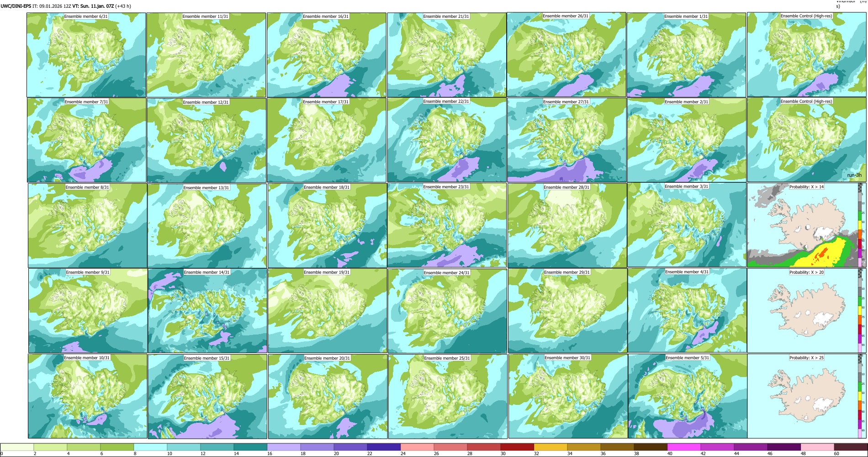Screen dimensions: 868x457
Task: Click the Ensemble member 27/31 map
Action: [x=567, y=140]
